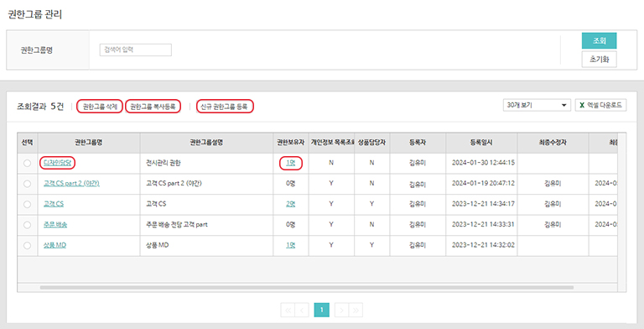Click the 선택 column header
The width and height of the screenshot is (644, 329).
[x=27, y=143]
